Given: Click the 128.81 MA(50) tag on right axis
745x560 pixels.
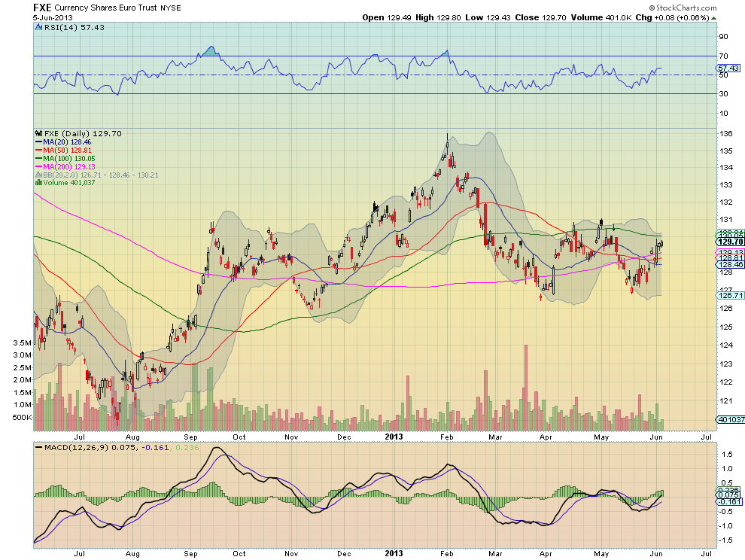Looking at the screenshot, I should click(x=730, y=258).
